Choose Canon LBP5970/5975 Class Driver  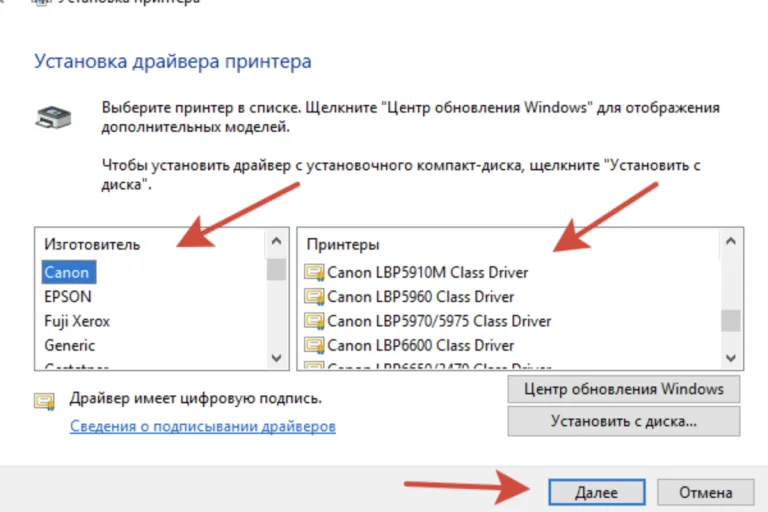pyautogui.click(x=439, y=321)
